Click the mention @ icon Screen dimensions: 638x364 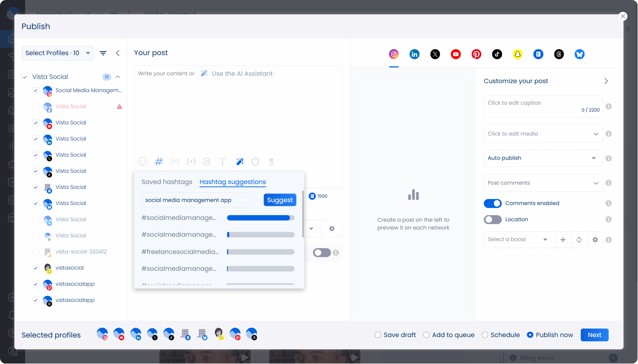click(x=207, y=162)
